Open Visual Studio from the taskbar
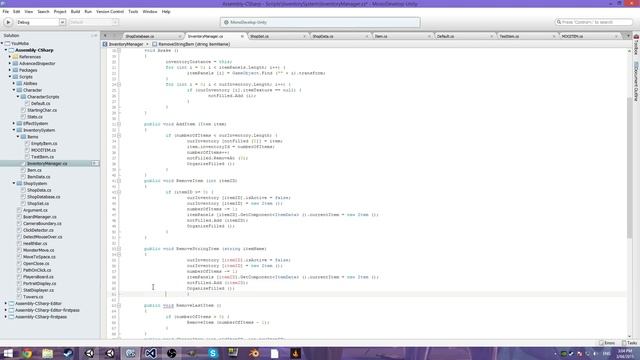Viewport: 640px width, 360px height. pyautogui.click(x=151, y=353)
